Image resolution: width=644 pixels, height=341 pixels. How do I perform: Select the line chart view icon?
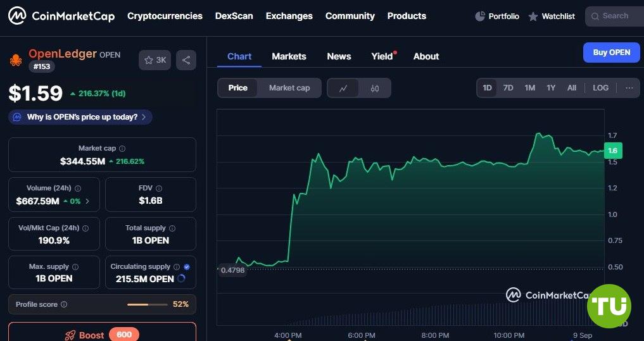coord(343,88)
